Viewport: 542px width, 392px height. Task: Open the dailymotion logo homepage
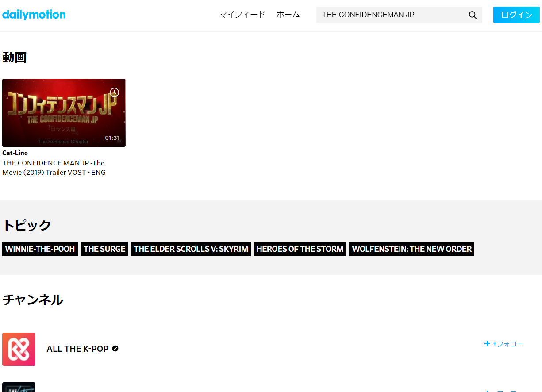(34, 15)
